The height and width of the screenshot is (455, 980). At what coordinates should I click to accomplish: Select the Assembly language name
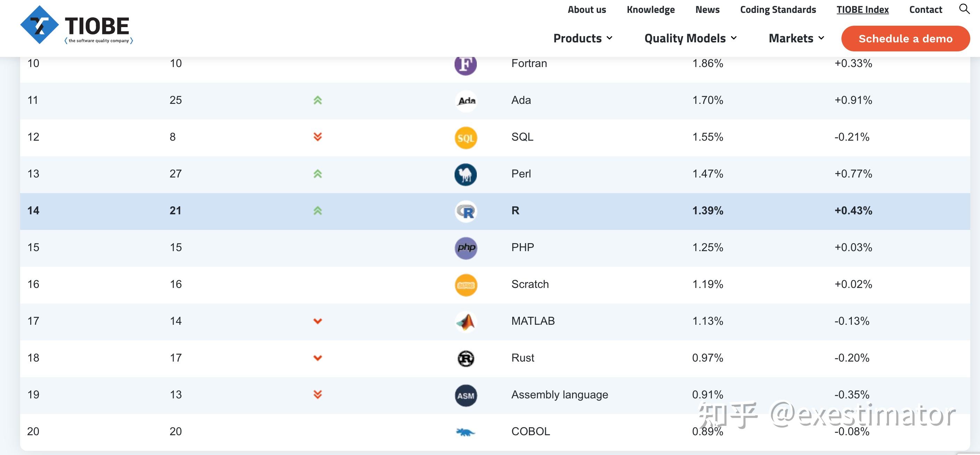pyautogui.click(x=559, y=395)
